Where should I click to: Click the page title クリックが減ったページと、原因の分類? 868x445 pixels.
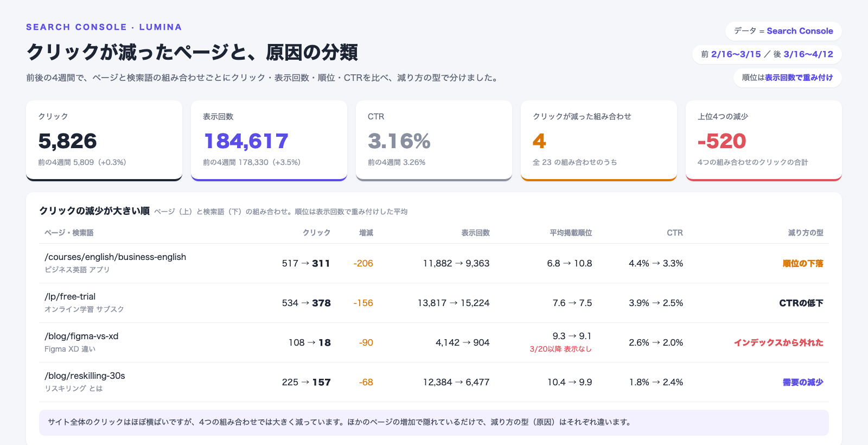192,52
